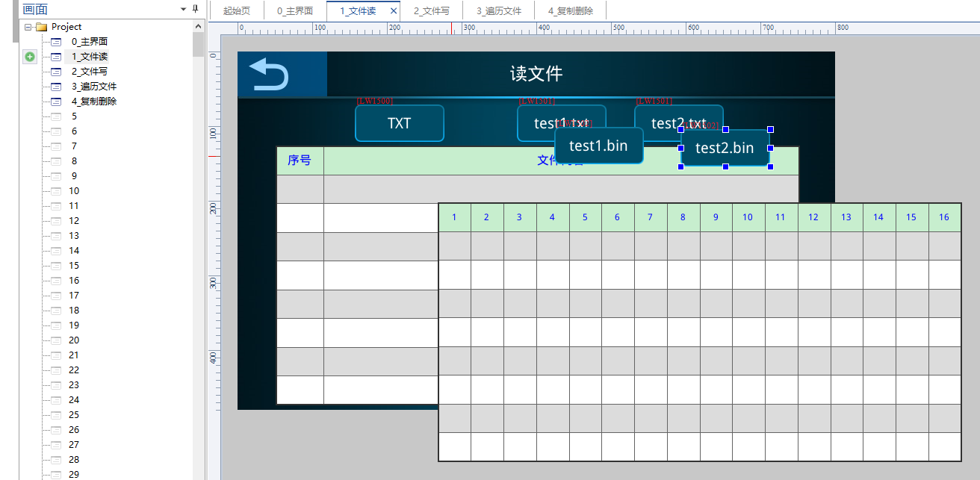Click the Project folder icon

click(x=41, y=27)
